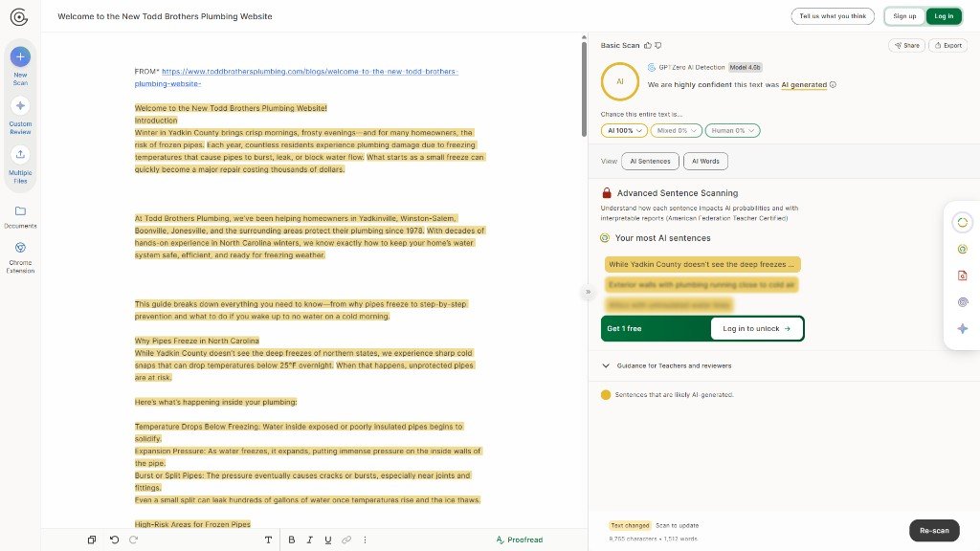Click the 'Introduction' heading in the document
980x551 pixels.
click(156, 121)
